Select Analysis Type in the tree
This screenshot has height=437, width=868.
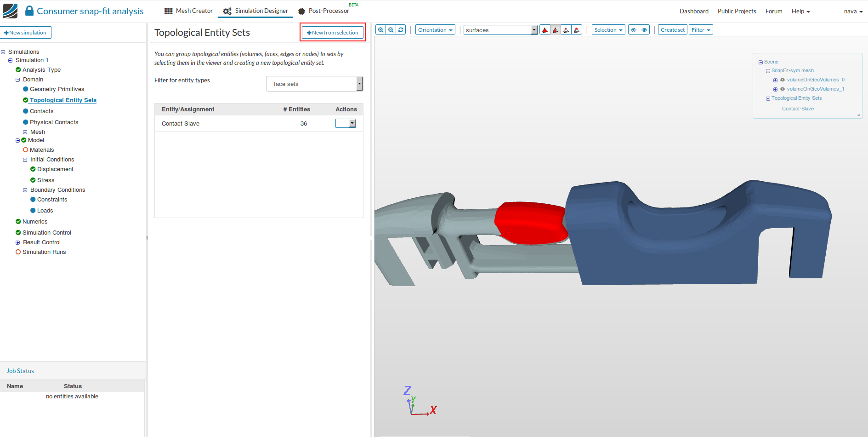click(x=41, y=70)
